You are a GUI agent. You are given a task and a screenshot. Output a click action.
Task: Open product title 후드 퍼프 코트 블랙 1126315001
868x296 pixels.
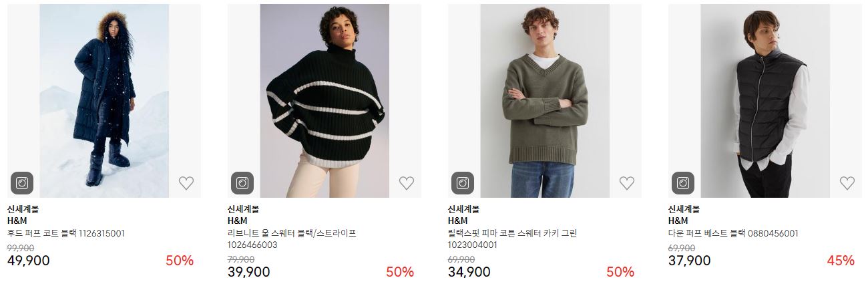click(x=66, y=233)
